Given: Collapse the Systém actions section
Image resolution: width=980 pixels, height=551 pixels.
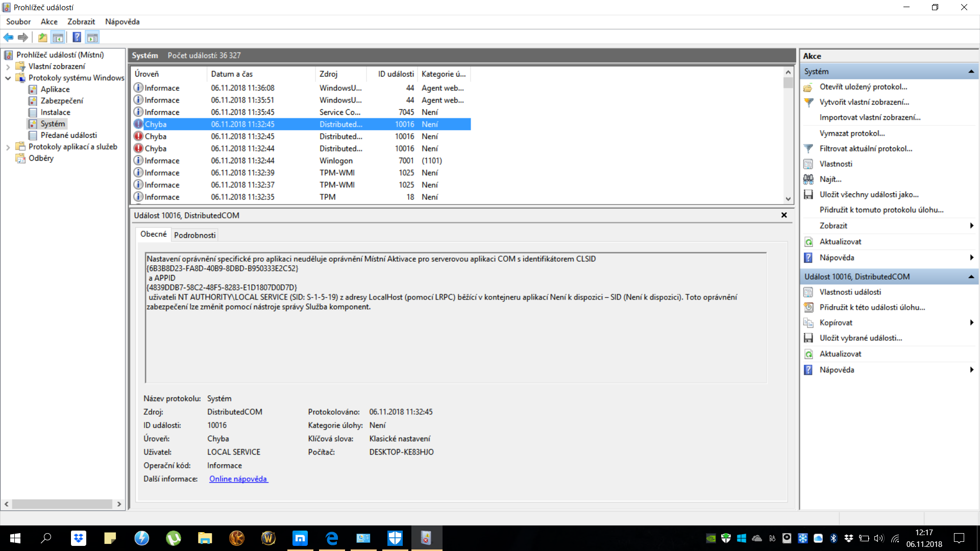Looking at the screenshot, I should [x=971, y=71].
